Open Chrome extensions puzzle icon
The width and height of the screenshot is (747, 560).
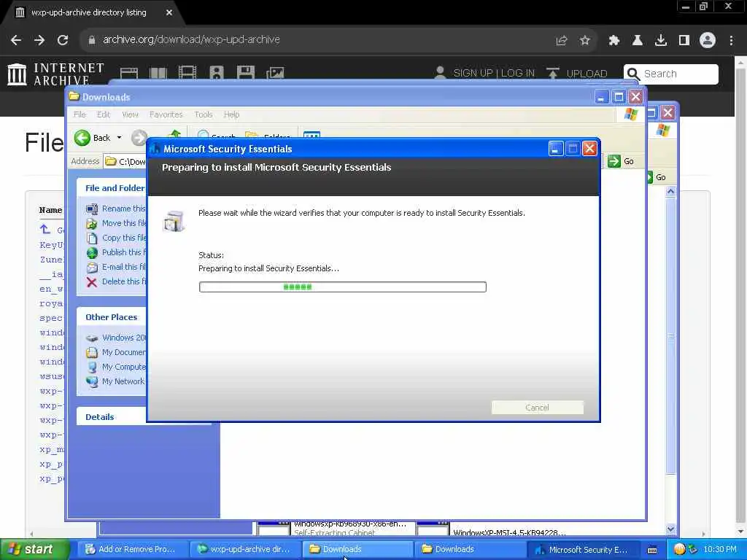click(614, 41)
